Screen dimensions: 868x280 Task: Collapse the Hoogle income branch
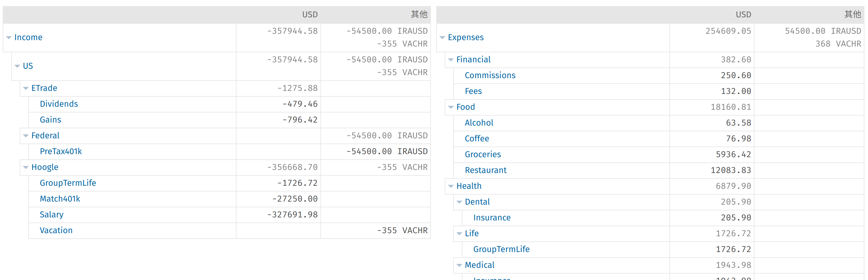(26, 167)
